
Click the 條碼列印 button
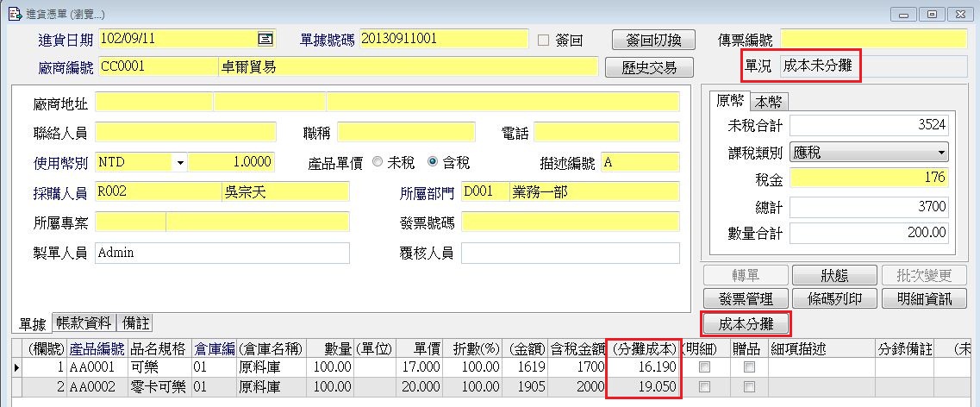(834, 299)
